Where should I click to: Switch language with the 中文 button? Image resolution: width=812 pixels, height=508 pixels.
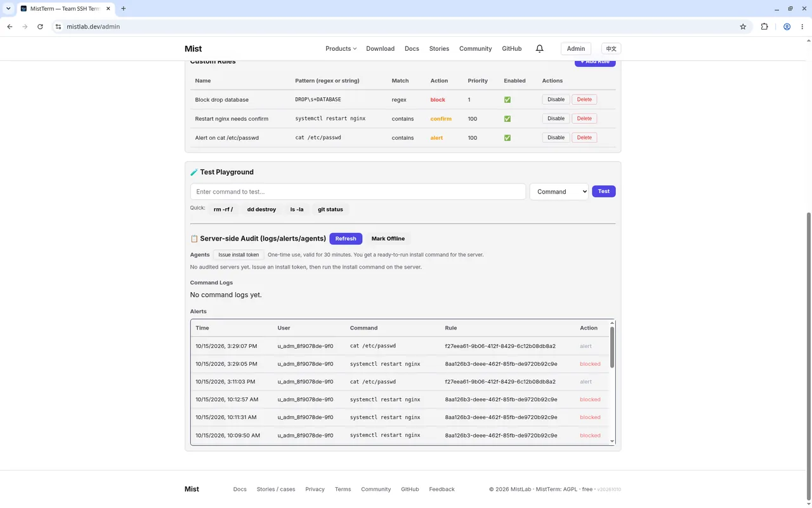[611, 49]
